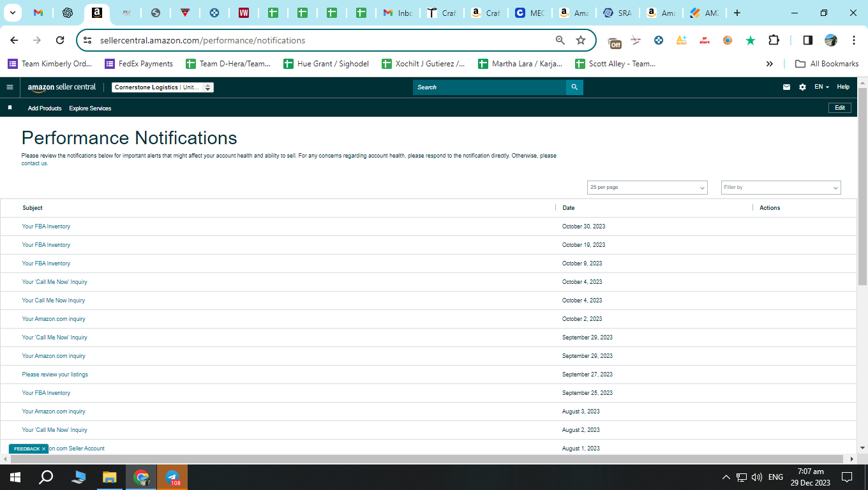Click the volume speaker icon in system tray
Viewport: 868px width, 490px height.
click(x=757, y=477)
